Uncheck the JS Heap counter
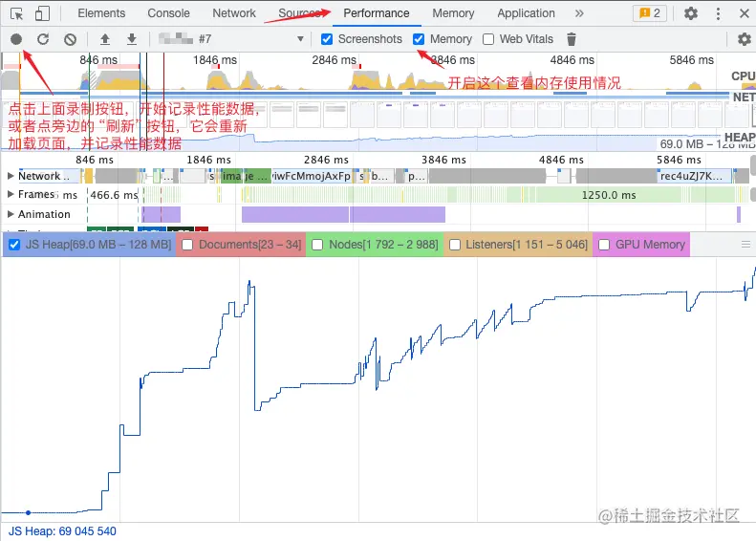The width and height of the screenshot is (756, 541). [x=14, y=245]
